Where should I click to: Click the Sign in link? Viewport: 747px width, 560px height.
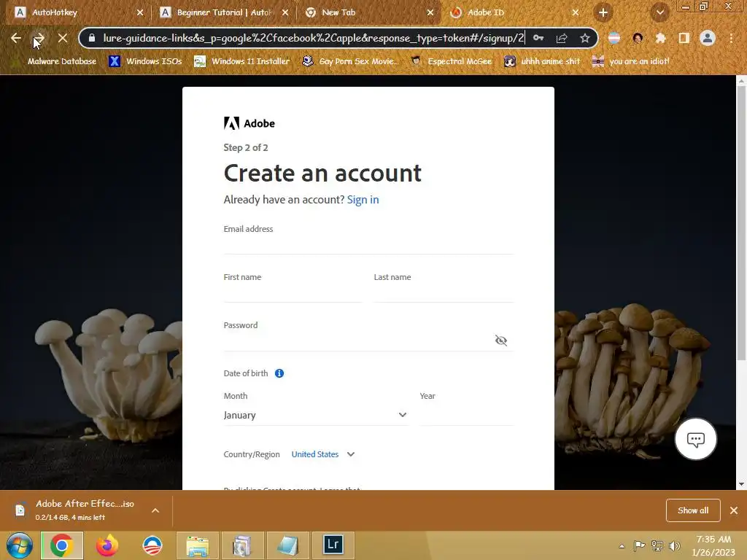tap(363, 200)
